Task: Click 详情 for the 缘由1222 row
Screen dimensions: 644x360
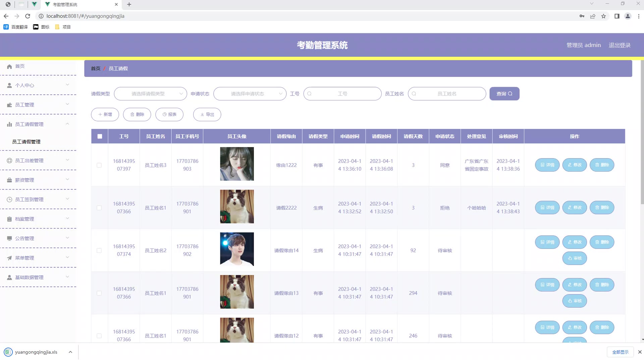Action: [x=547, y=165]
